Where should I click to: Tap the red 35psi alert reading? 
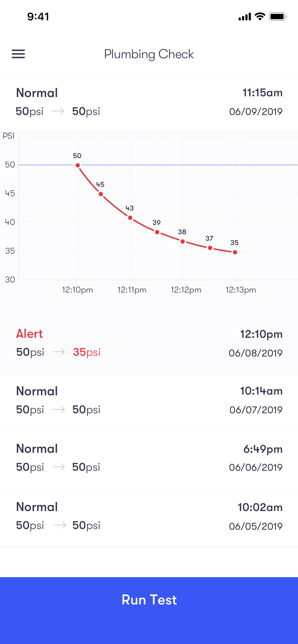87,352
